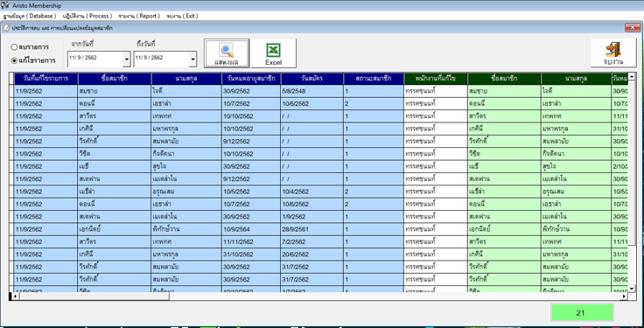Click inside the ถึงวันที่ date field
The width and height of the screenshot is (644, 328).
click(161, 59)
